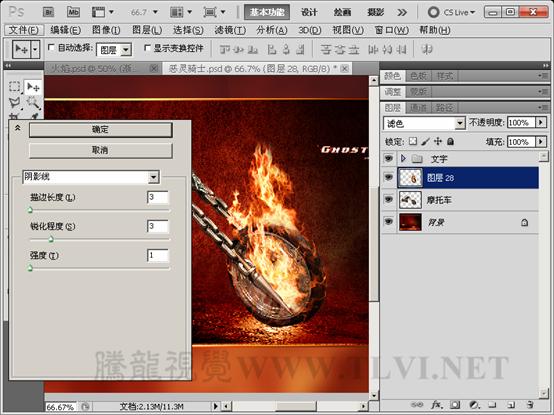
Task: Enable the 显示变换控件 checkbox
Action: (147, 47)
